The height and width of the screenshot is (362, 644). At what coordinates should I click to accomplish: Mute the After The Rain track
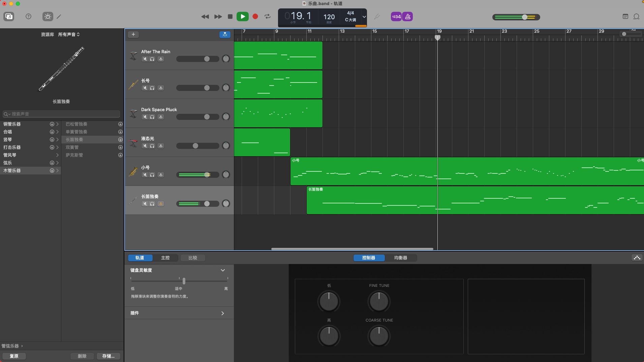[x=145, y=59]
